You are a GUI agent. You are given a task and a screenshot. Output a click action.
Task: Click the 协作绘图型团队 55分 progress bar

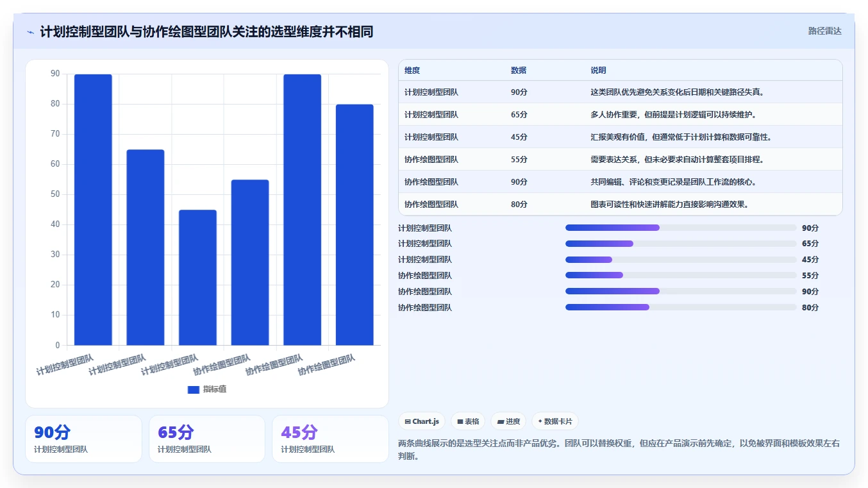click(681, 275)
